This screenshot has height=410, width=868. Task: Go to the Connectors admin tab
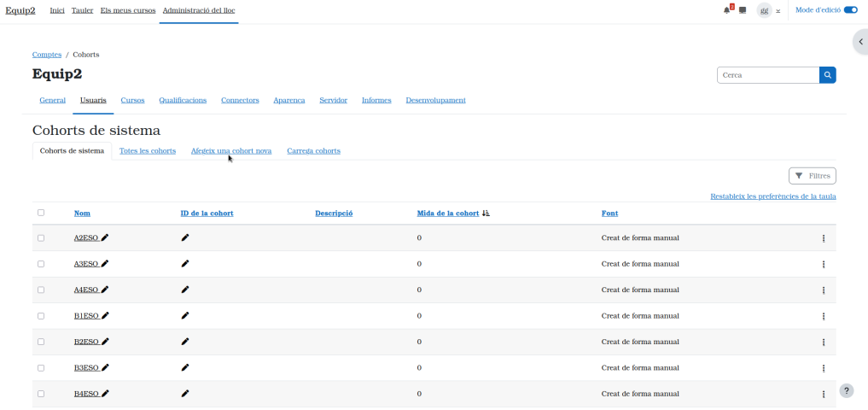coord(240,100)
